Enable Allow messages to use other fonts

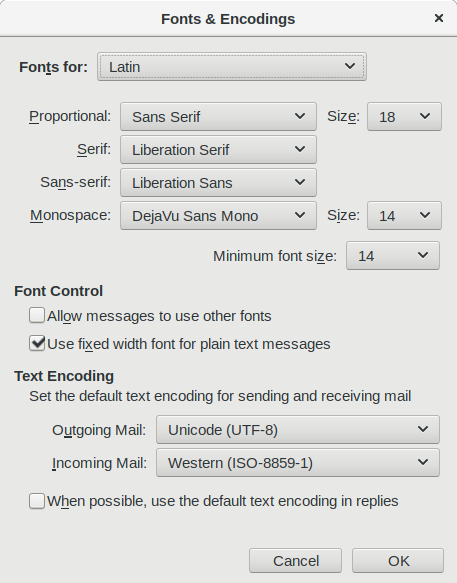37,315
